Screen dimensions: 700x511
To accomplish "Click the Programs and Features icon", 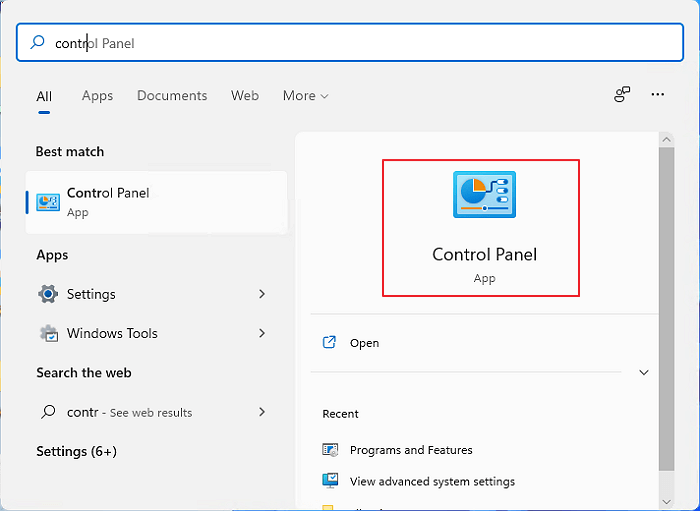I will coord(331,450).
